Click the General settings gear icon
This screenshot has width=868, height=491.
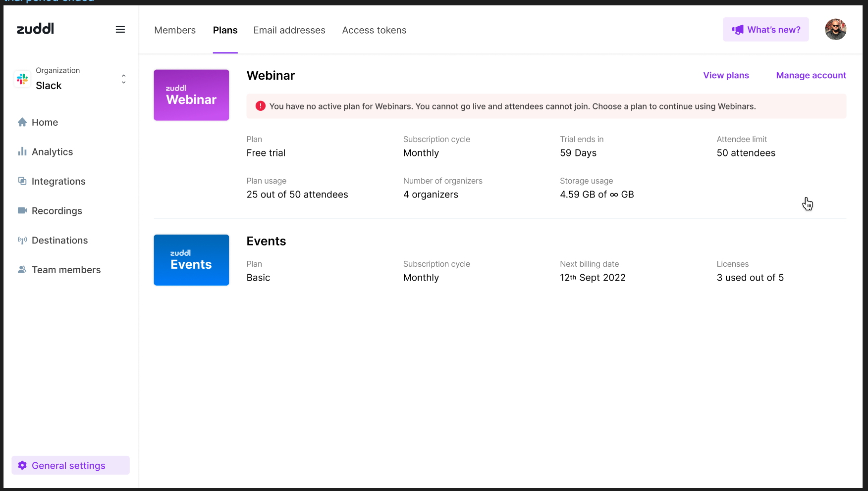coord(22,465)
